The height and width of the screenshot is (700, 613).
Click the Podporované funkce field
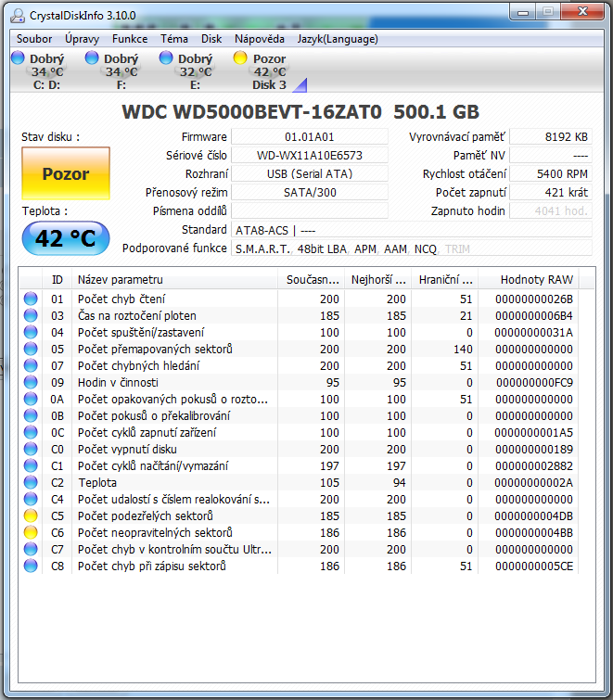(x=412, y=248)
